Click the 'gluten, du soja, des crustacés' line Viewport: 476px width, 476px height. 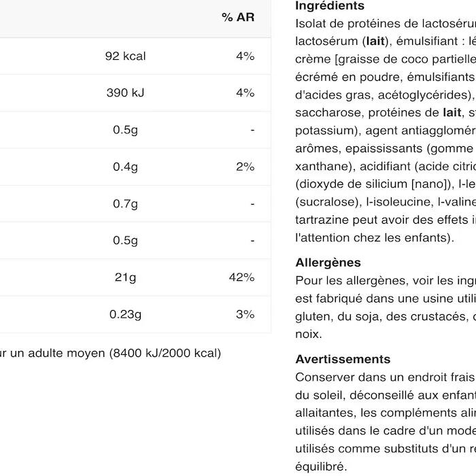tap(382, 317)
